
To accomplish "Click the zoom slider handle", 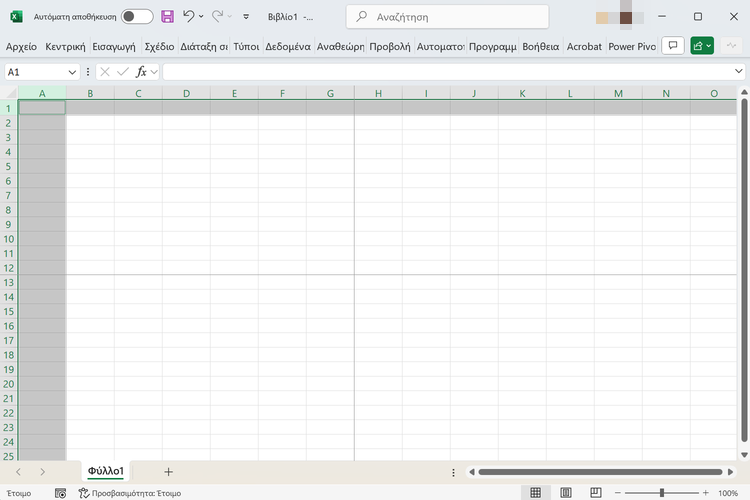I will click(662, 492).
